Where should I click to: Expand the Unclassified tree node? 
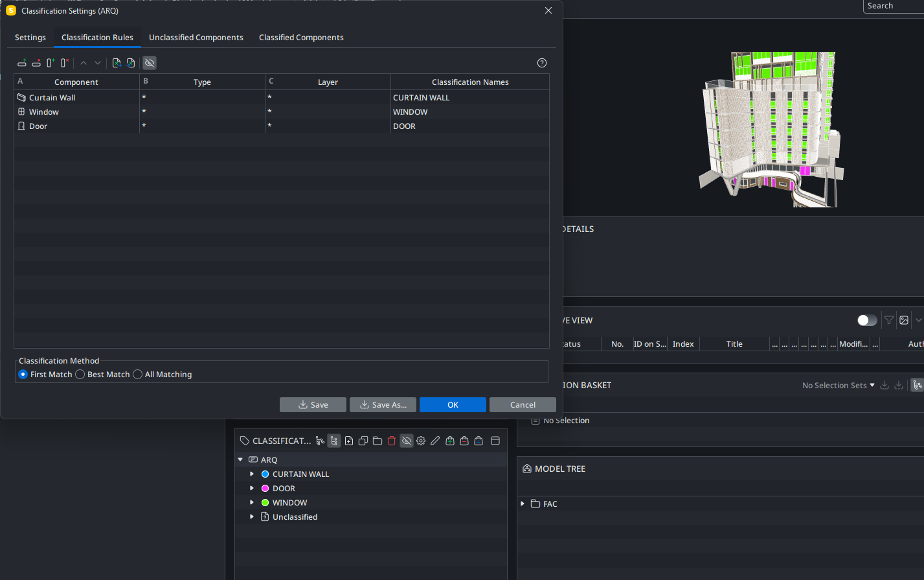pyautogui.click(x=252, y=516)
